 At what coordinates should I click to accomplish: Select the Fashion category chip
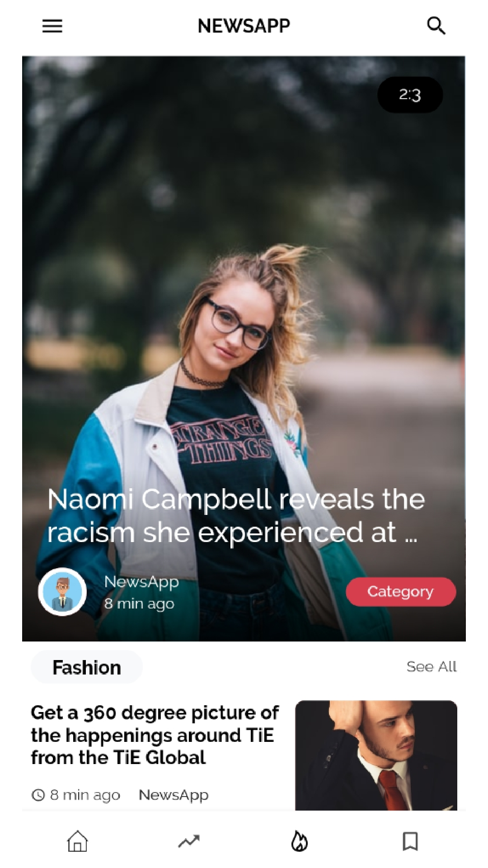click(x=87, y=667)
